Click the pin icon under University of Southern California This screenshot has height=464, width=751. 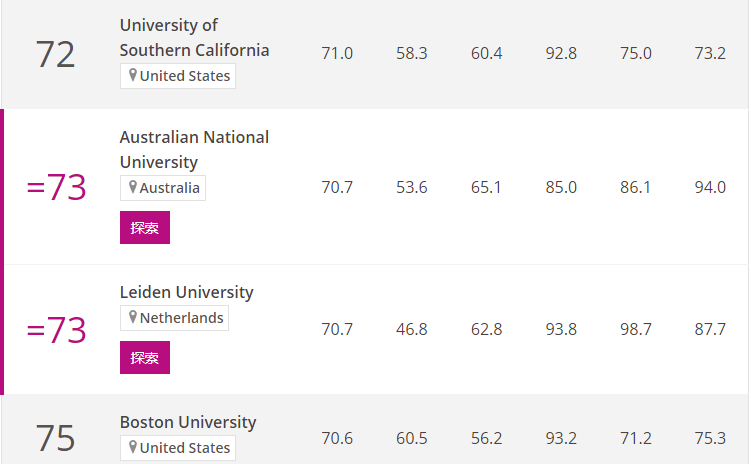133,75
